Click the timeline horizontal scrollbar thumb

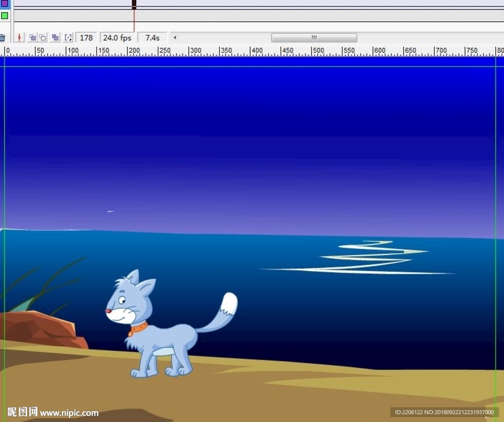[x=314, y=37]
